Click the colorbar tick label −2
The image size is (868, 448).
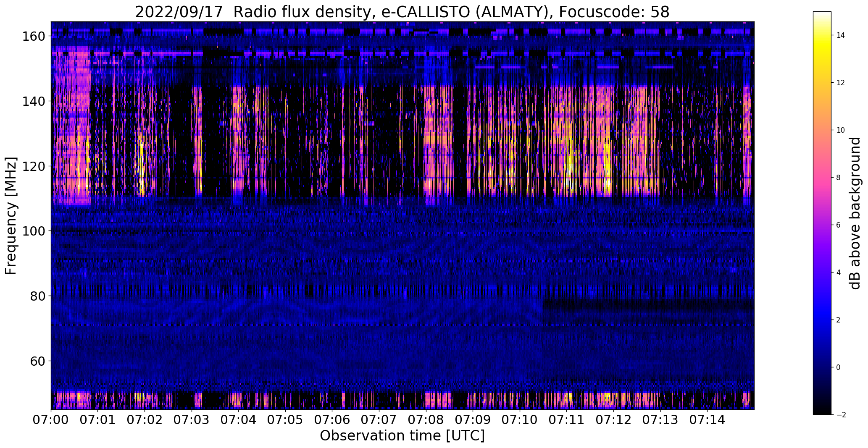tap(840, 415)
